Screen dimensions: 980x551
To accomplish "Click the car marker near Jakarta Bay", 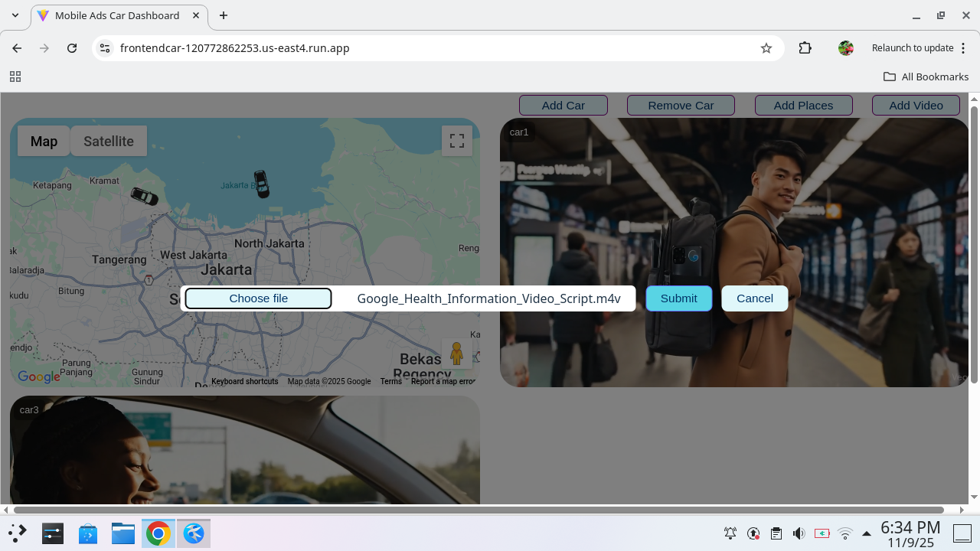I will click(261, 185).
